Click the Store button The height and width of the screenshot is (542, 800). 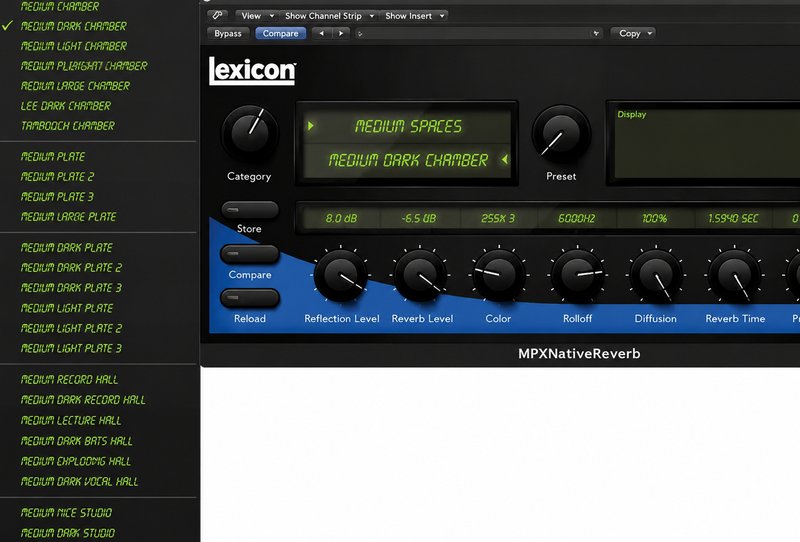point(249,209)
